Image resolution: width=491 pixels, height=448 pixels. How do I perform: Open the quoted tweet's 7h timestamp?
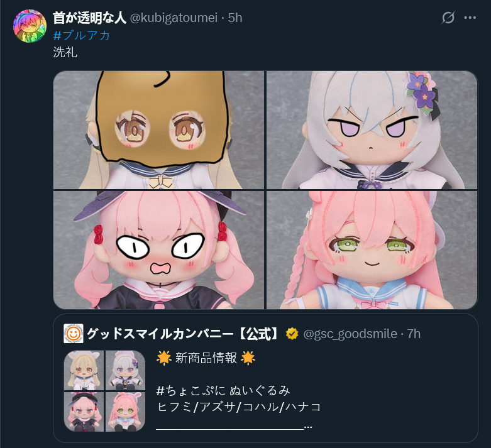point(414,334)
